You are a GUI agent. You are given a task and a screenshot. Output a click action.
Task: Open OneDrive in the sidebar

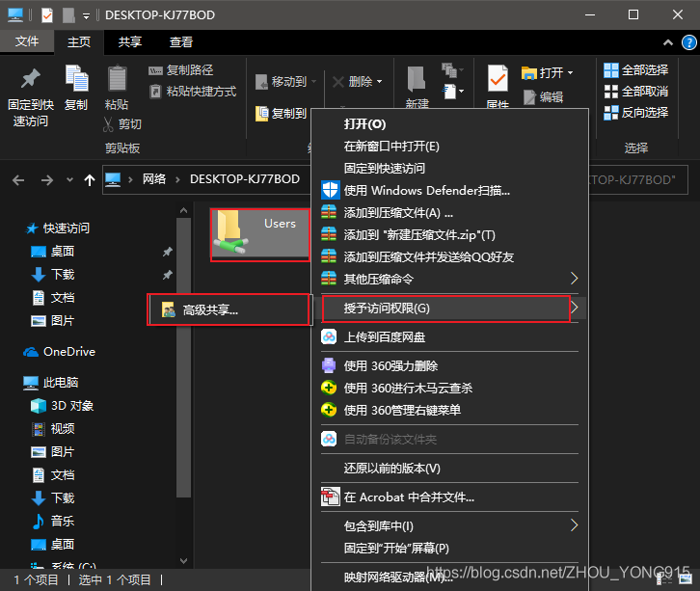pyautogui.click(x=60, y=352)
